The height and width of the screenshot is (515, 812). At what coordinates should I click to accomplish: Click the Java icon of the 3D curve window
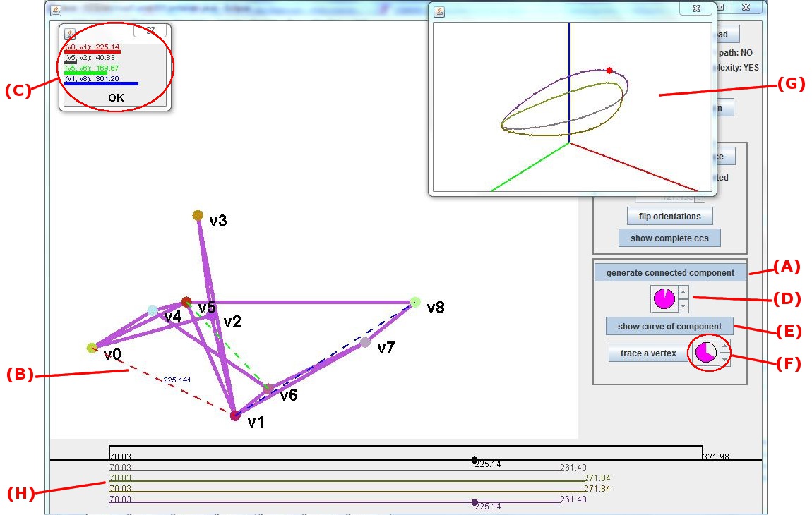(439, 11)
